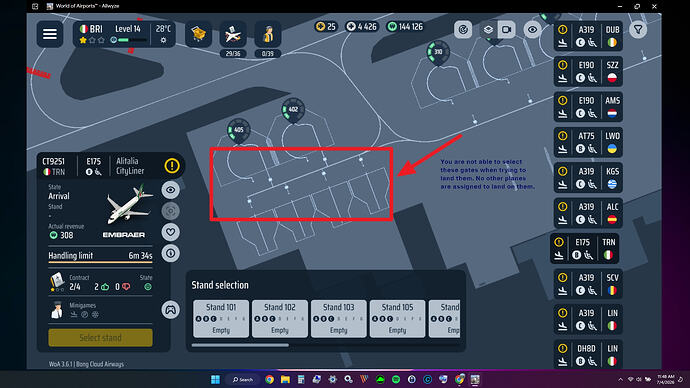
Task: Choose Stand 101 in stand selection
Action: pyautogui.click(x=221, y=318)
